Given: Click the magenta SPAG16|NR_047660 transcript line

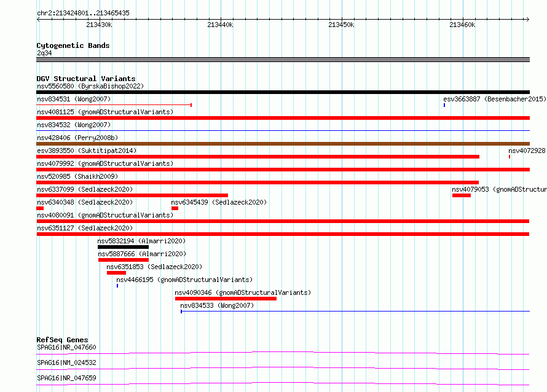Looking at the screenshot, I should (x=283, y=353).
